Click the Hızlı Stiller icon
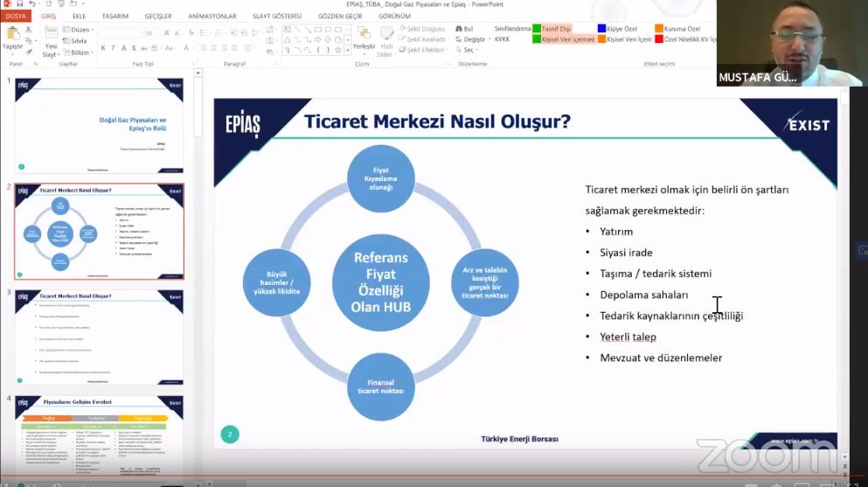Screen dimensions: 868x487 tap(386, 34)
